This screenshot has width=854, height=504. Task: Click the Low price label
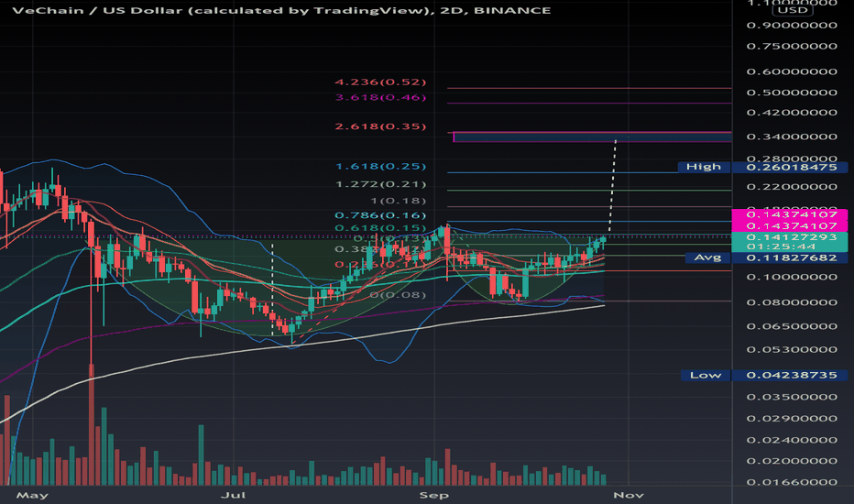click(x=706, y=375)
